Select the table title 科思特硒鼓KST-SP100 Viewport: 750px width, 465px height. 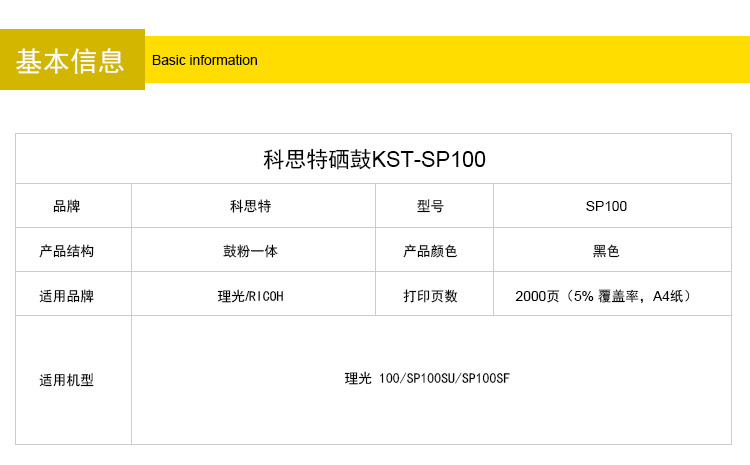pos(374,160)
